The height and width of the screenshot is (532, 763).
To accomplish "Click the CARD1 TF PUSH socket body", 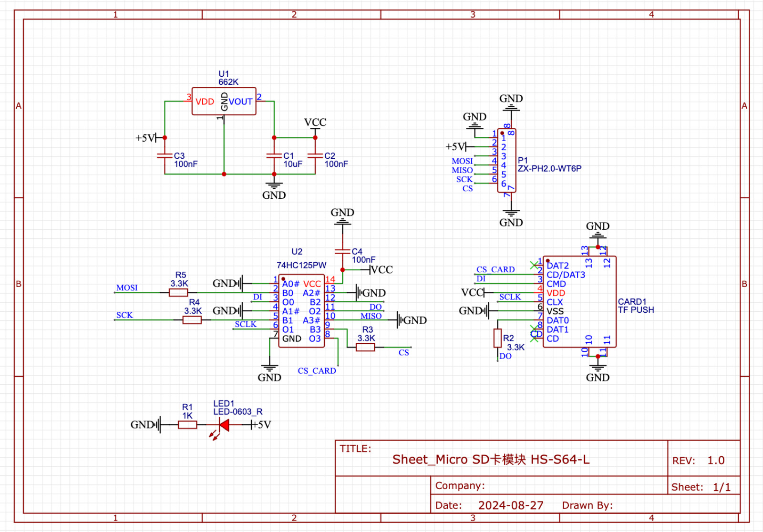I will [x=579, y=302].
